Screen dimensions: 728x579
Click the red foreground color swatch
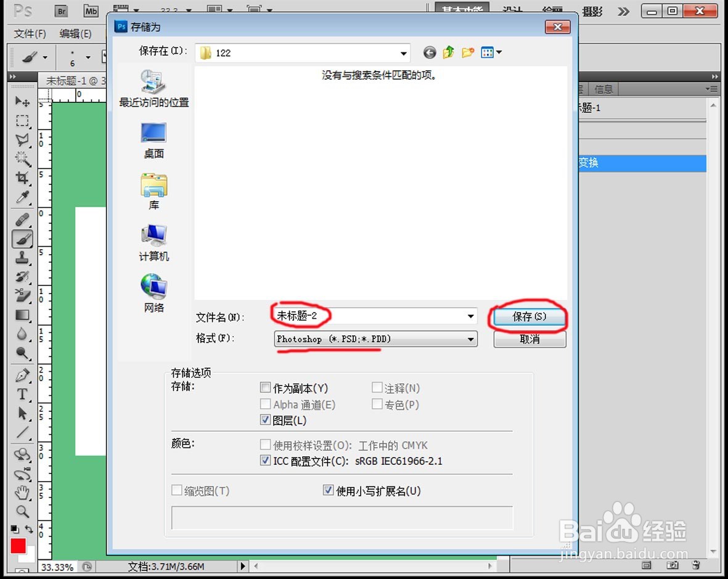[x=17, y=546]
